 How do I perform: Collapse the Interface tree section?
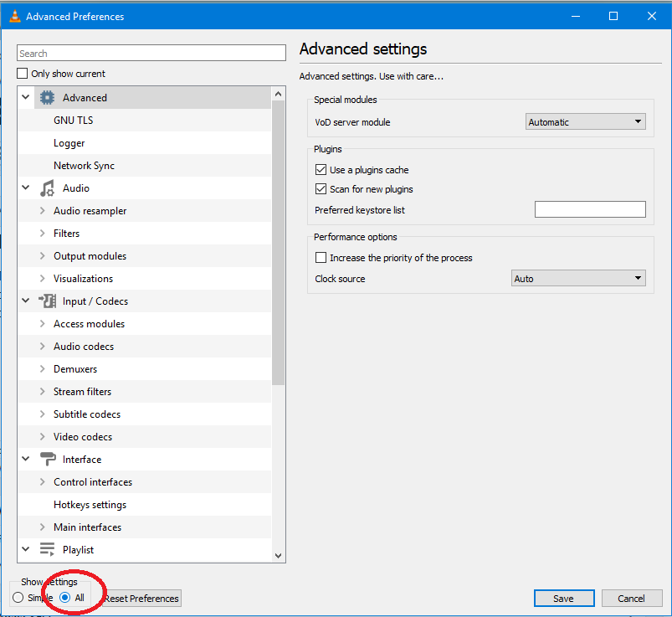click(x=26, y=459)
